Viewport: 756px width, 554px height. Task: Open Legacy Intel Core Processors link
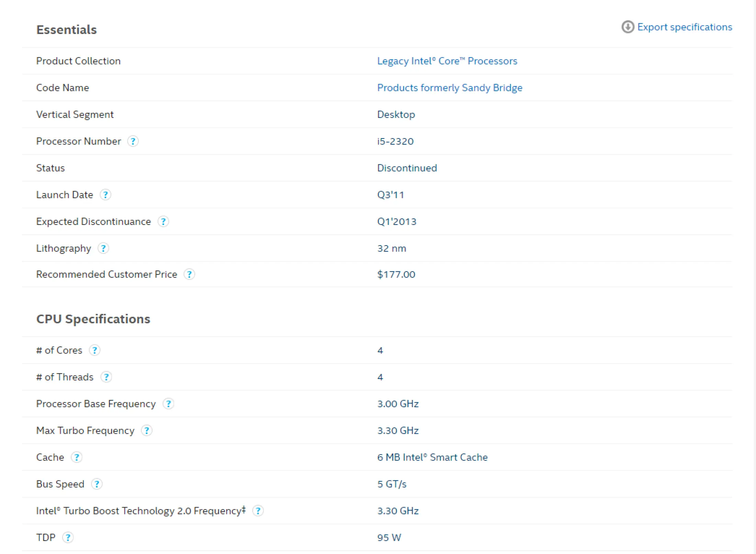click(447, 61)
